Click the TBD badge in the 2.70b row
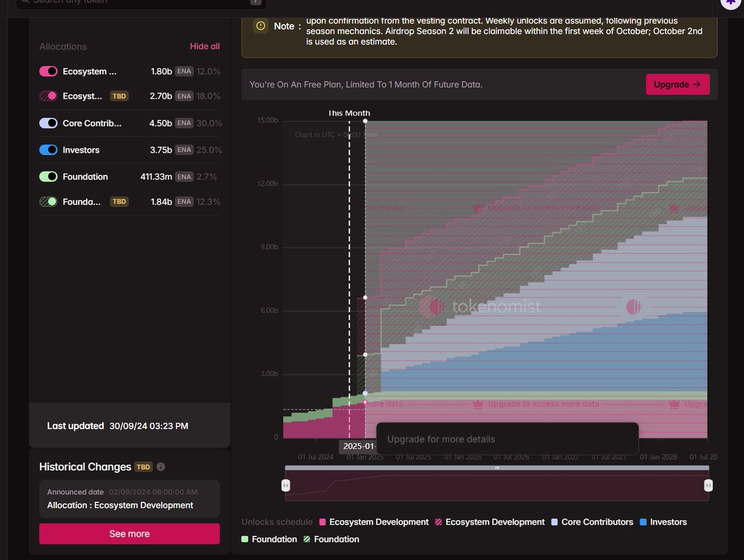 119,96
